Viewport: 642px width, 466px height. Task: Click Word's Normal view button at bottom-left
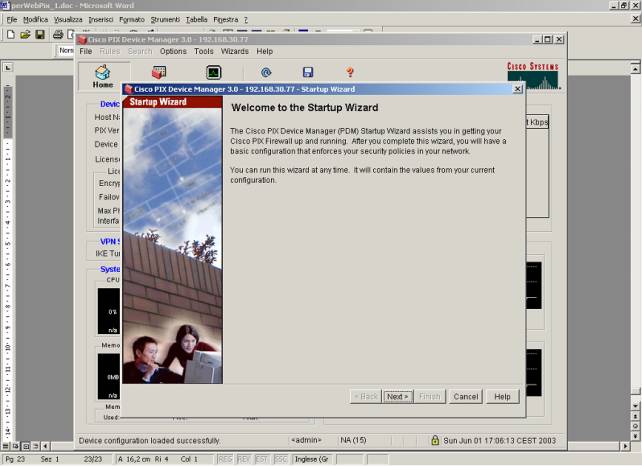point(6,446)
